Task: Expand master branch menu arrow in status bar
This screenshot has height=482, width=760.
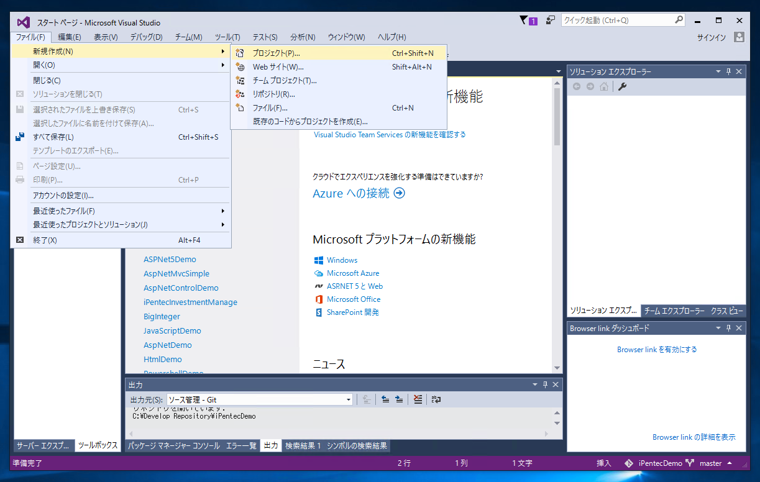Action: click(x=729, y=463)
